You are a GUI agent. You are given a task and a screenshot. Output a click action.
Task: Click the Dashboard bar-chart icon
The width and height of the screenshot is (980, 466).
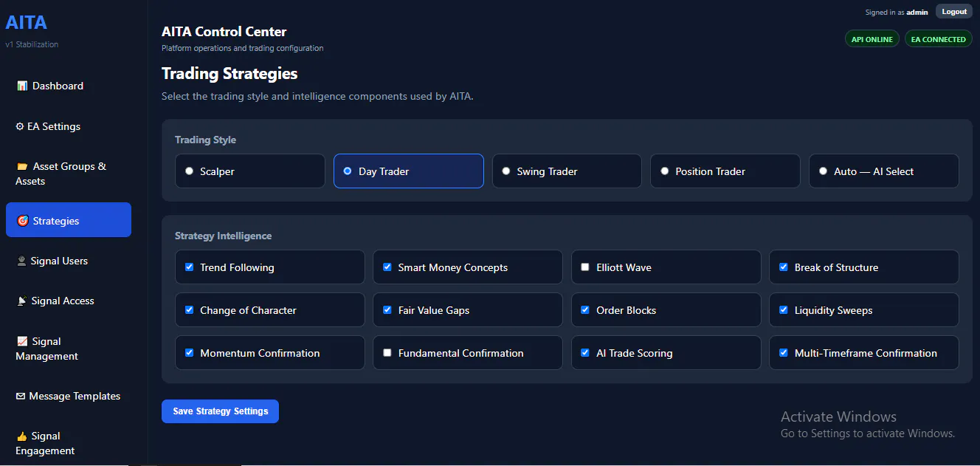point(21,86)
